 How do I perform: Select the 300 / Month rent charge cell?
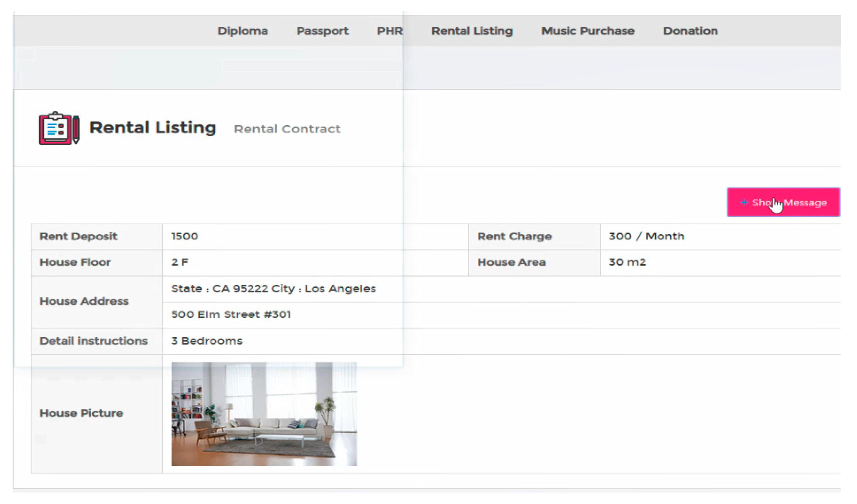(646, 236)
